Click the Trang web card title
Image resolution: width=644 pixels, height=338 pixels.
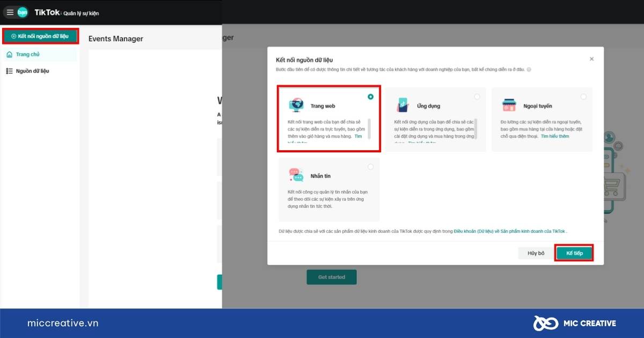[323, 106]
